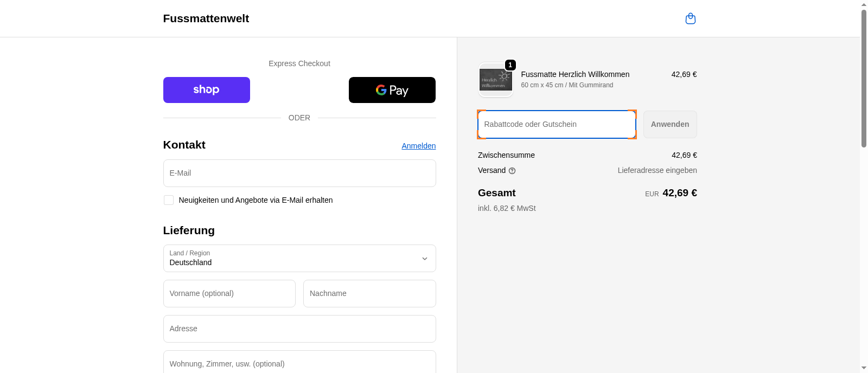Screen dimensions: 868x373
Task: Click the page vertical scrollbar thumb
Action: click(864, 76)
